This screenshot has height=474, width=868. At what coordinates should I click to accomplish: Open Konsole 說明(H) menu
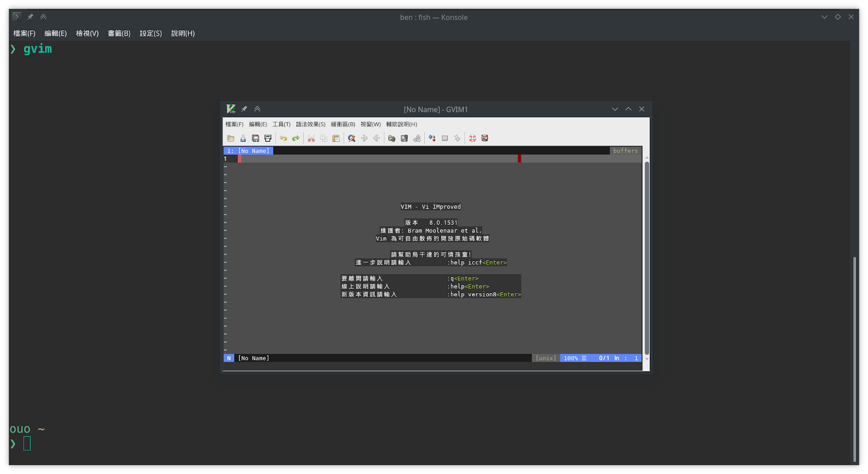click(x=183, y=34)
